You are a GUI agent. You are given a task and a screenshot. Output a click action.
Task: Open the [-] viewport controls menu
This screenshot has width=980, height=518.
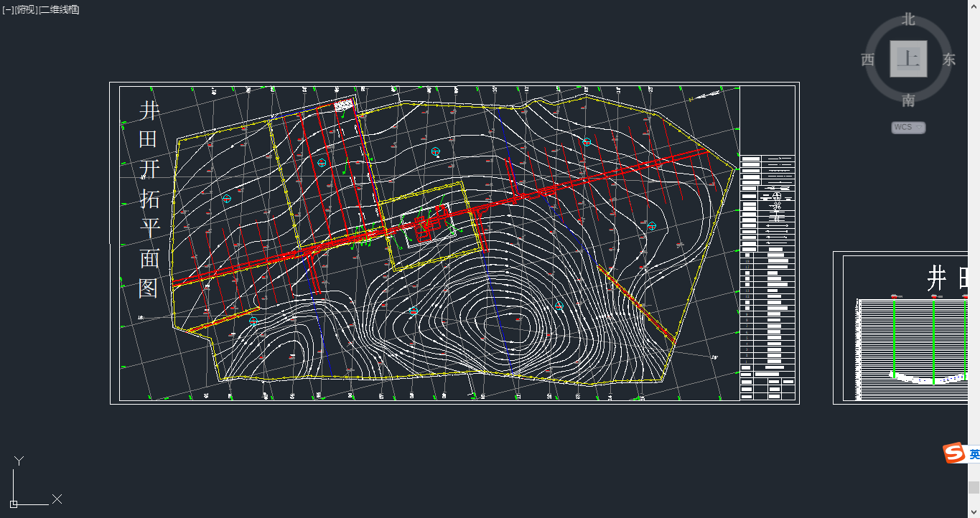8,10
